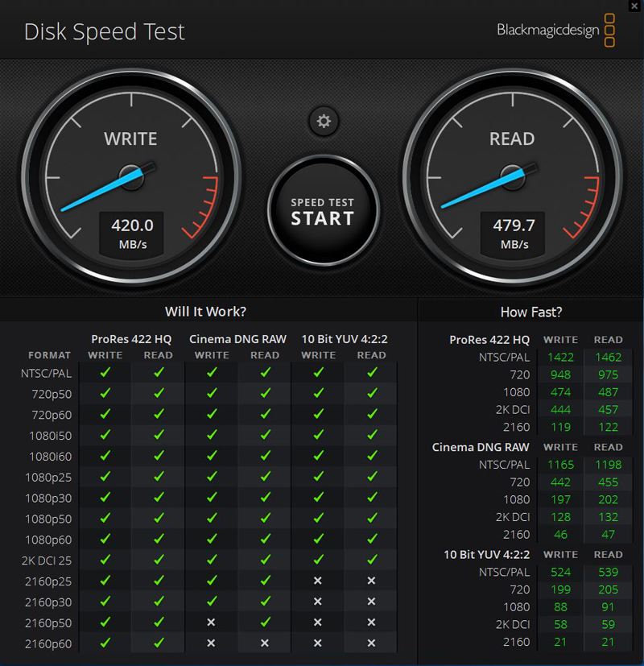Close the Disk Speed Test window
The image size is (644, 666).
[x=634, y=6]
